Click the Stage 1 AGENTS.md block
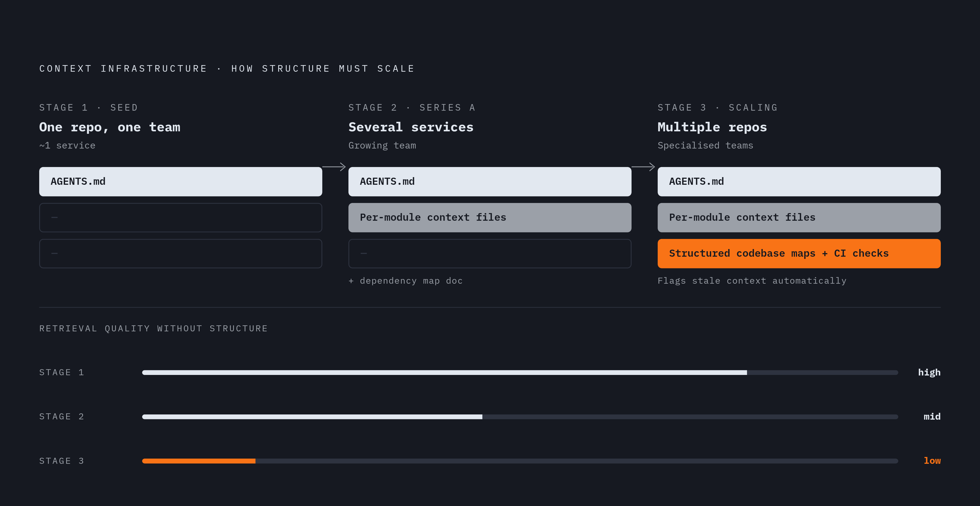The image size is (980, 506). [x=181, y=182]
